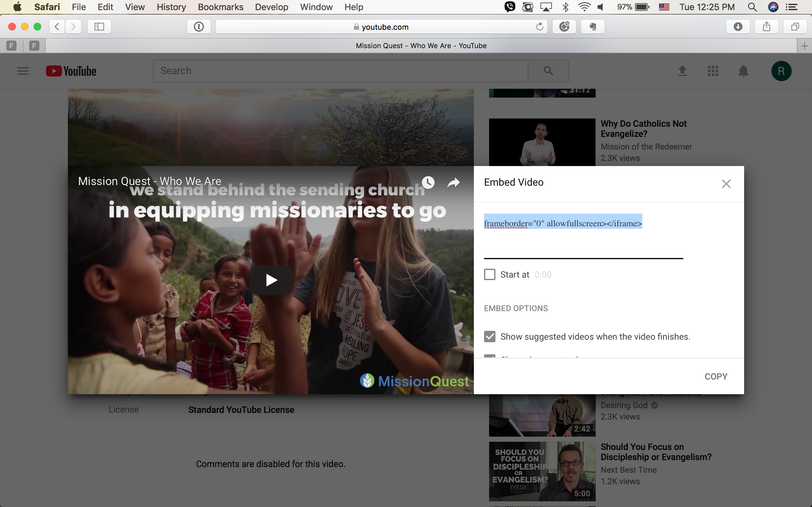The height and width of the screenshot is (507, 812).
Task: Open YouTube upload icon
Action: point(683,71)
